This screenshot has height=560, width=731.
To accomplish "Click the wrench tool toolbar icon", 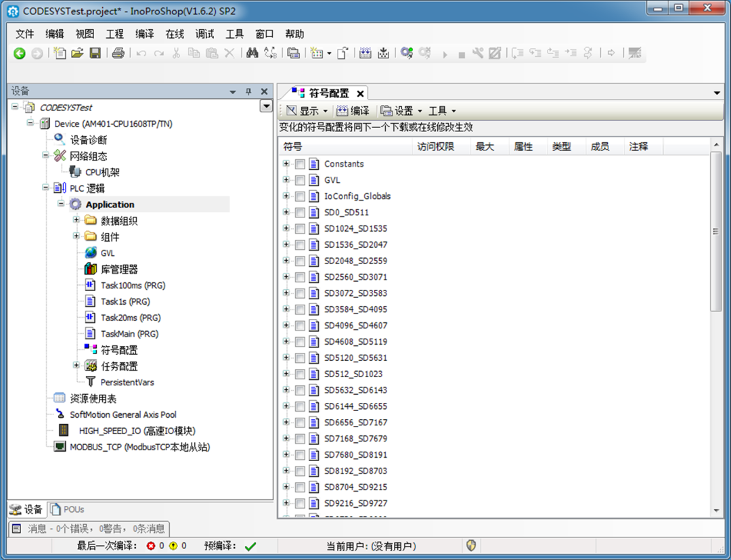I will click(478, 53).
